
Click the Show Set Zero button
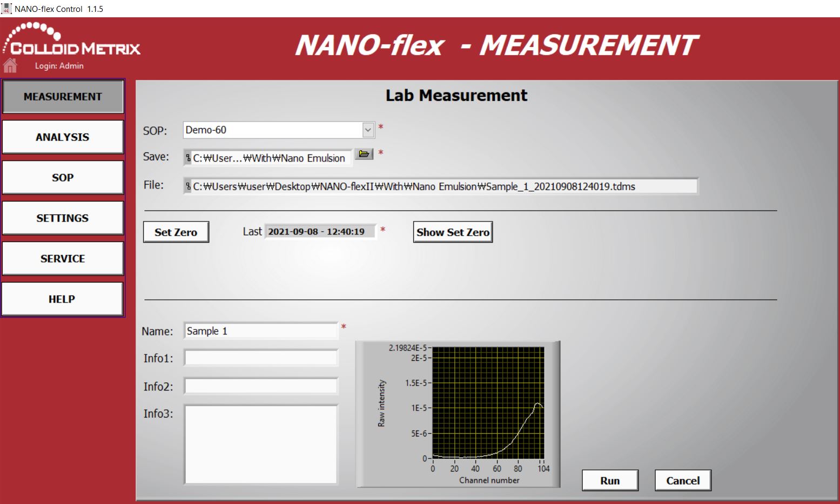(x=453, y=232)
